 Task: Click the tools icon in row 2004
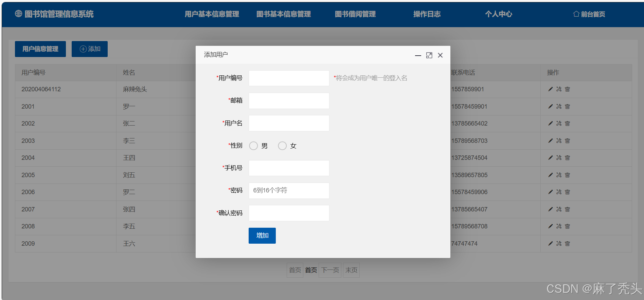click(x=559, y=158)
